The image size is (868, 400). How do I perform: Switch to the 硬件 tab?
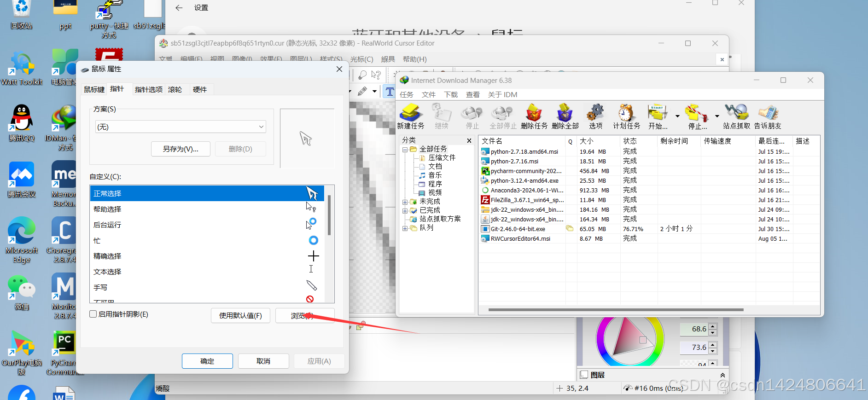tap(200, 89)
